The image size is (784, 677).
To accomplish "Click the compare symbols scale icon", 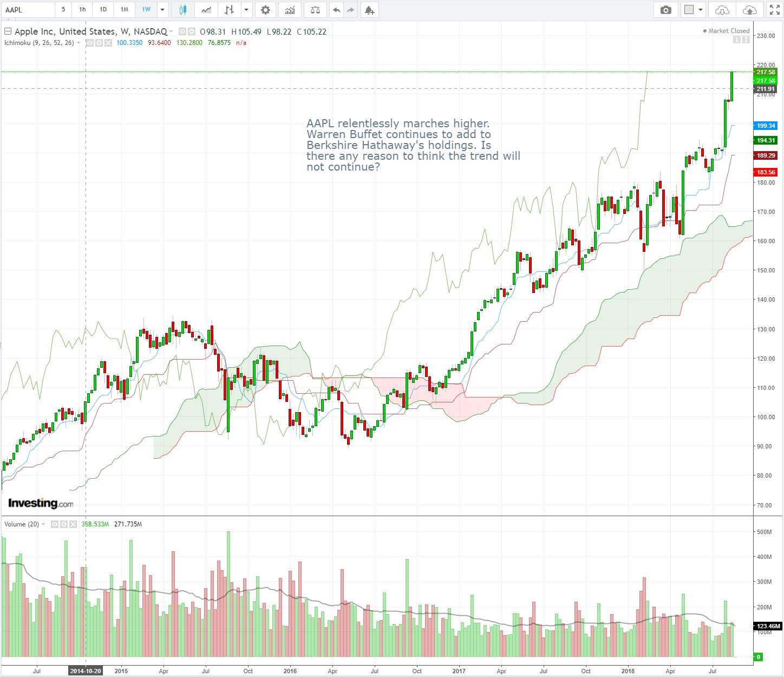I will pyautogui.click(x=315, y=10).
